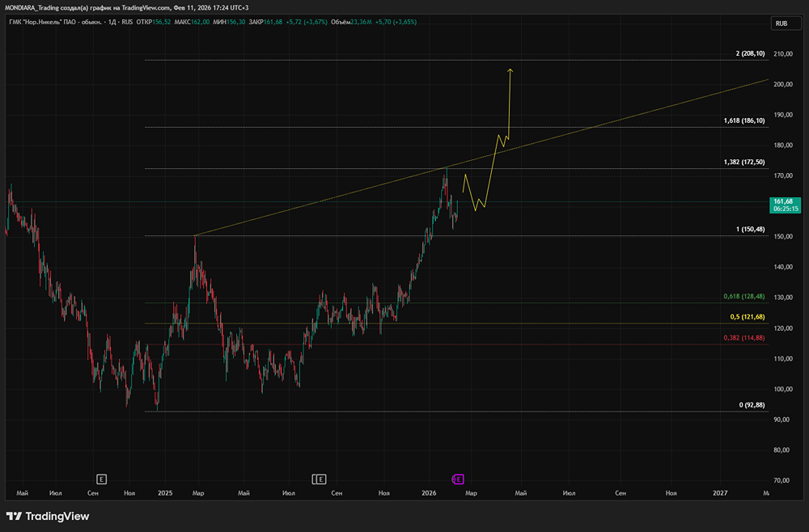Click the ОТКР 156,52 open value
Screen dimensions: 809x532
pyautogui.click(x=154, y=22)
